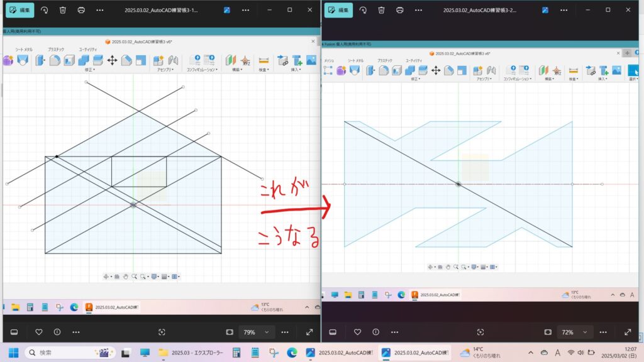Open the calculator app on the taskbar

click(x=236, y=353)
